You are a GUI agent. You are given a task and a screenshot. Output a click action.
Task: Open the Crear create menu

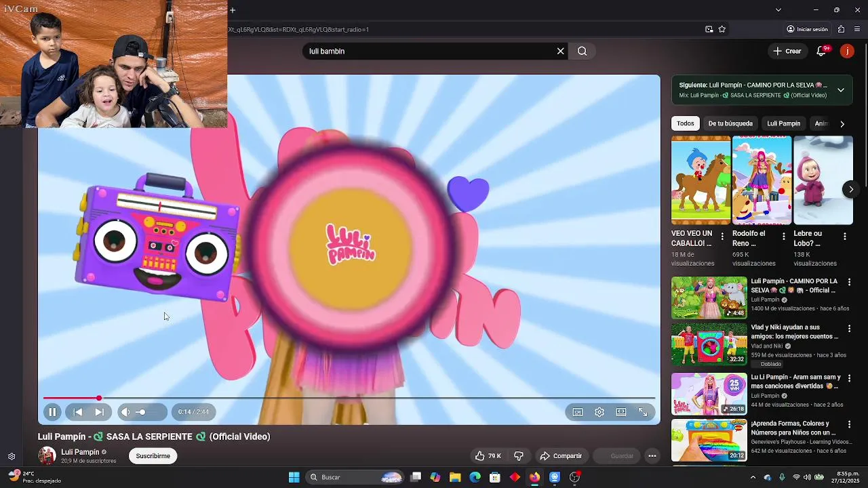point(787,51)
